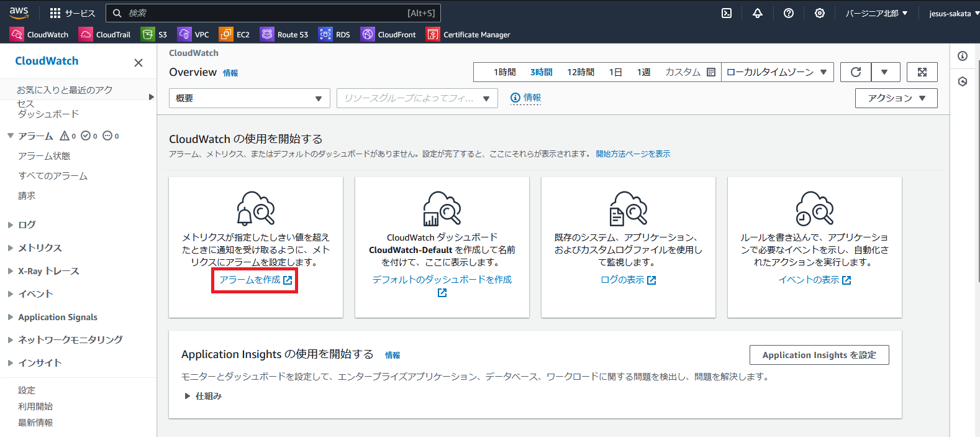Viewport: 980px width, 437px height.
Task: Open the Certificate Manager shortcut
Action: pos(468,35)
